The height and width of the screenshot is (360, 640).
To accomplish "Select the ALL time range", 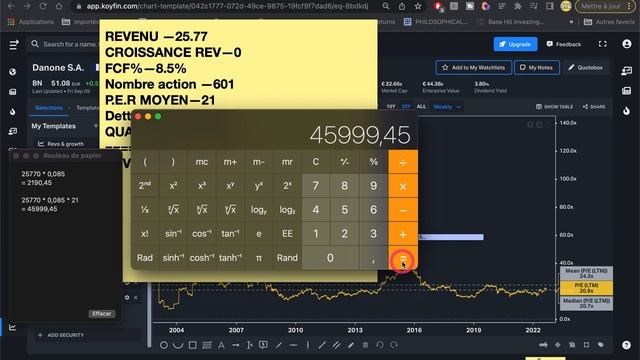I will pos(421,107).
